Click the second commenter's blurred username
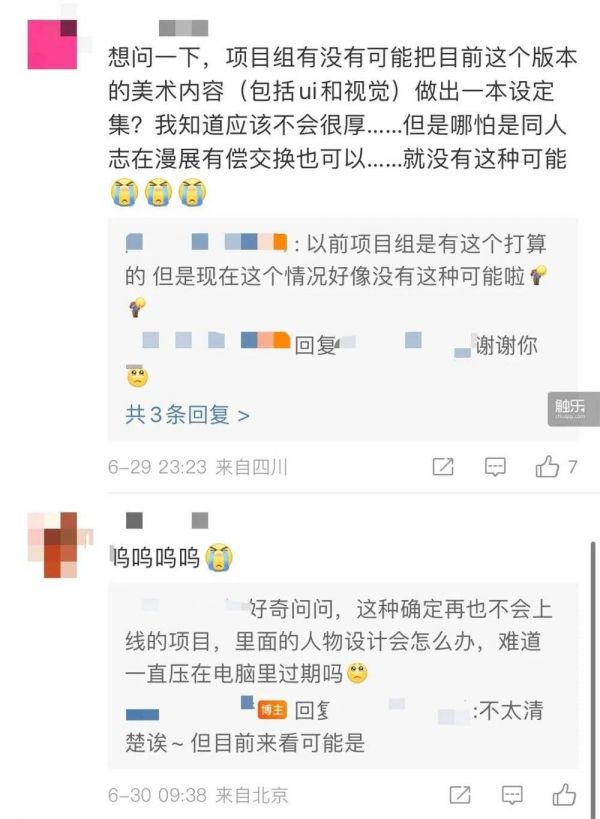Viewport: 600px width, 819px height. point(167,520)
